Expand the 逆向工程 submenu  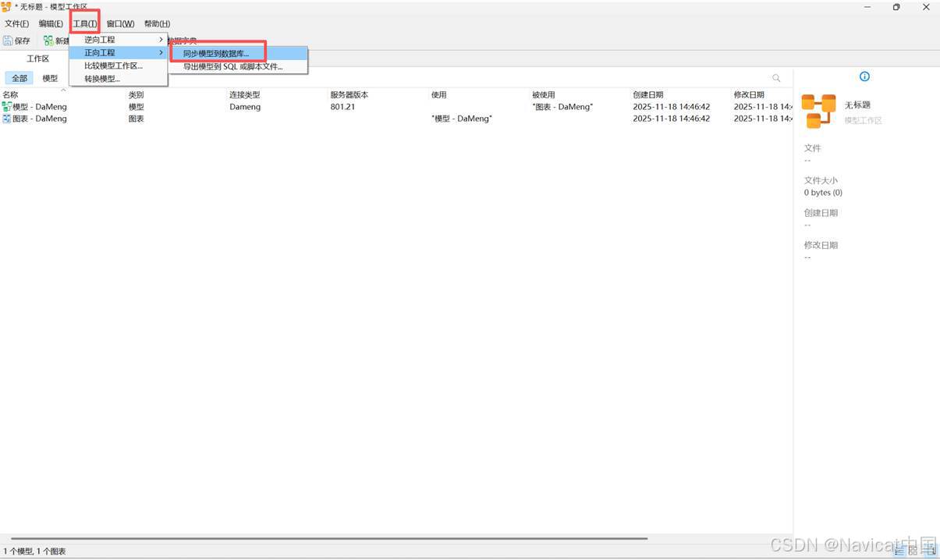pyautogui.click(x=119, y=40)
